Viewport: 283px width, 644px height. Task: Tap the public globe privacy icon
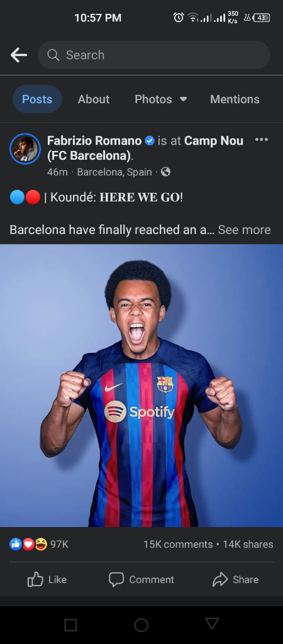(x=165, y=172)
